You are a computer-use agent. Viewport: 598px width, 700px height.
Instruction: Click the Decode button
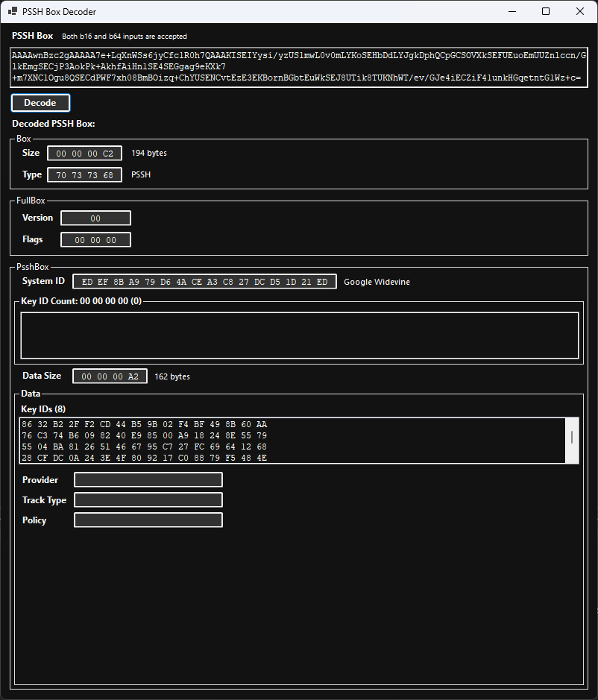pos(40,103)
